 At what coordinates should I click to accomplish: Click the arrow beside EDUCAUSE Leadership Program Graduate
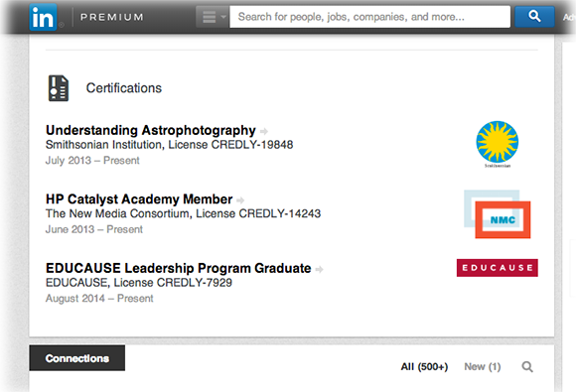click(319, 270)
